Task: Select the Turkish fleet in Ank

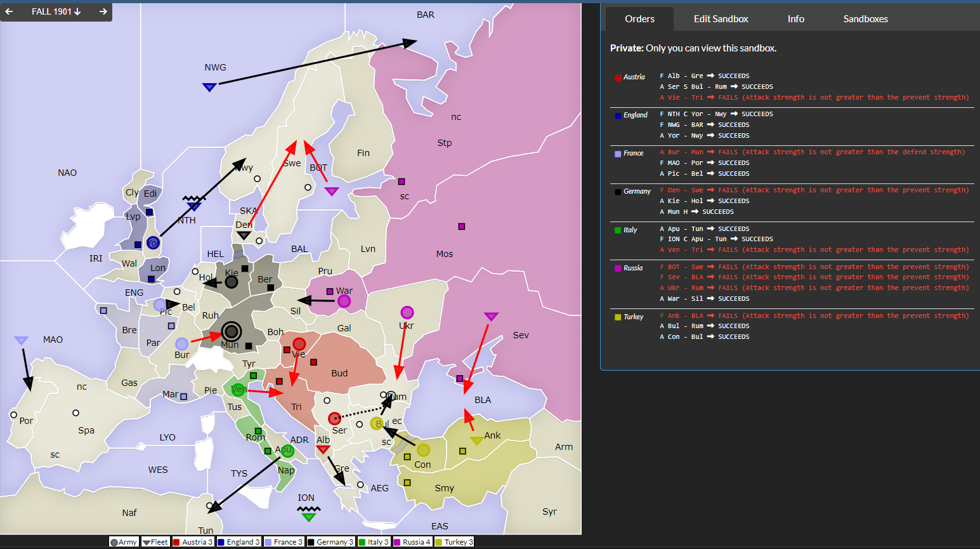Action: pyautogui.click(x=476, y=440)
